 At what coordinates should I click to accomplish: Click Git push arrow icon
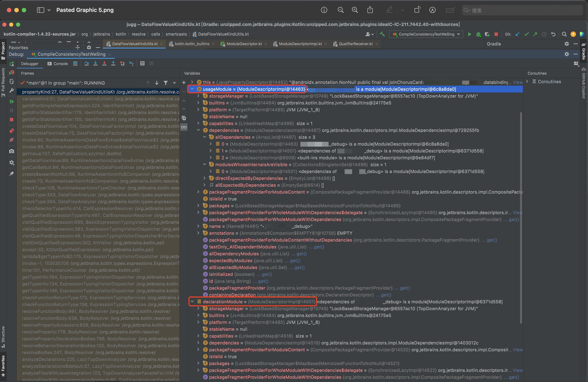pyautogui.click(x=535, y=34)
